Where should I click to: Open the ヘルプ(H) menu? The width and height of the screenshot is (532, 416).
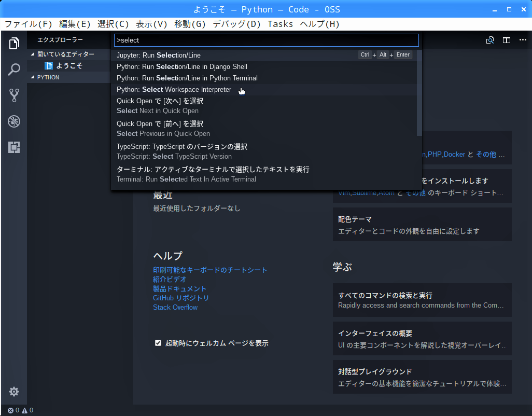[x=319, y=24]
